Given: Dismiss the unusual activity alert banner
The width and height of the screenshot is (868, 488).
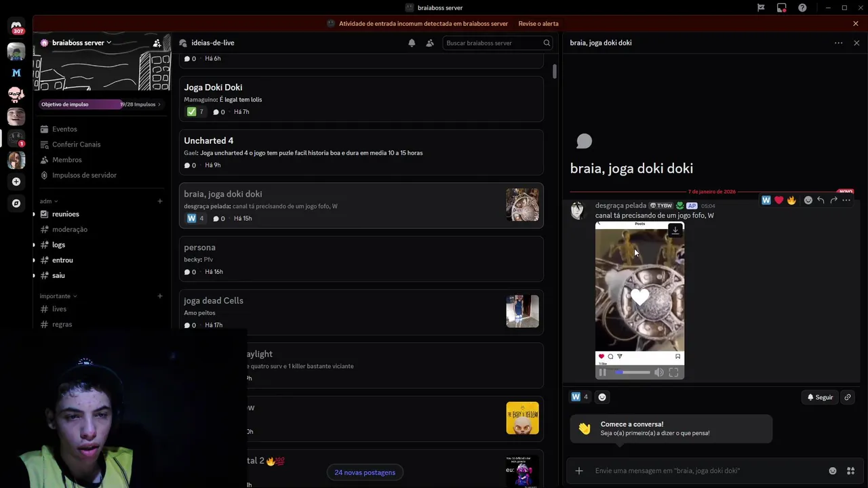Looking at the screenshot, I should point(856,24).
